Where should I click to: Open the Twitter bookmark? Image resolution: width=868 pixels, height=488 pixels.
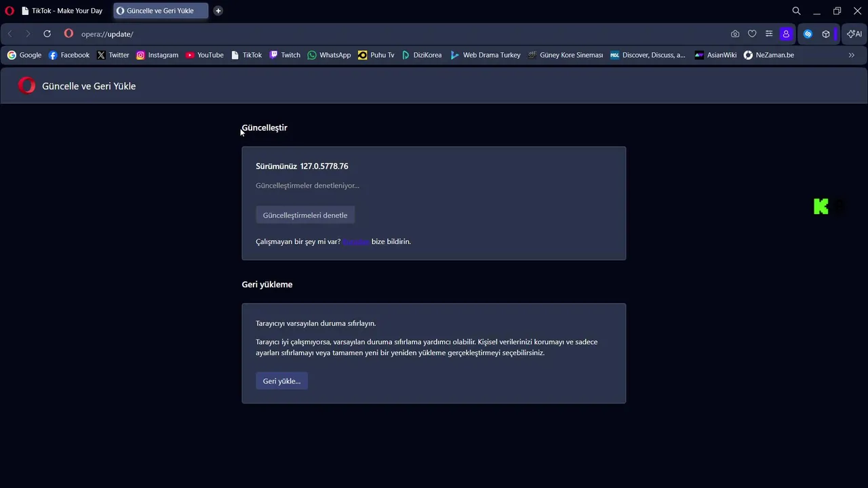point(113,55)
